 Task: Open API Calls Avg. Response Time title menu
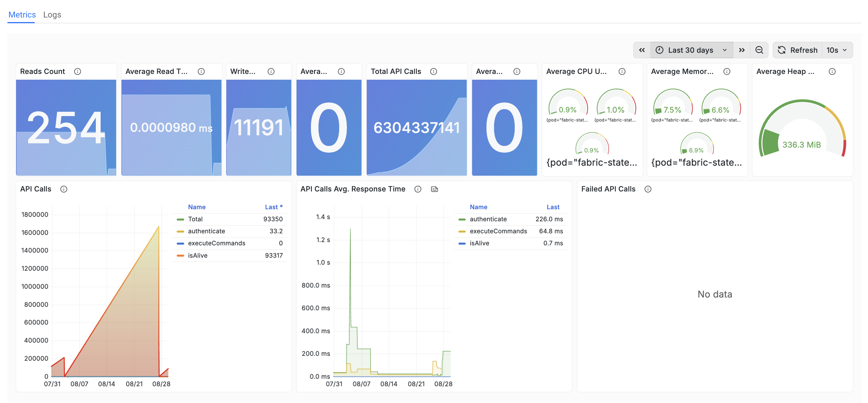coord(353,189)
